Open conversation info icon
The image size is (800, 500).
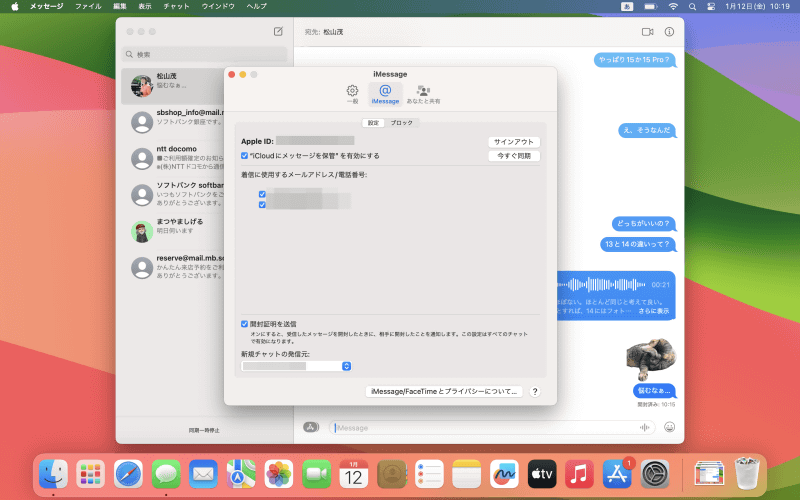(669, 32)
